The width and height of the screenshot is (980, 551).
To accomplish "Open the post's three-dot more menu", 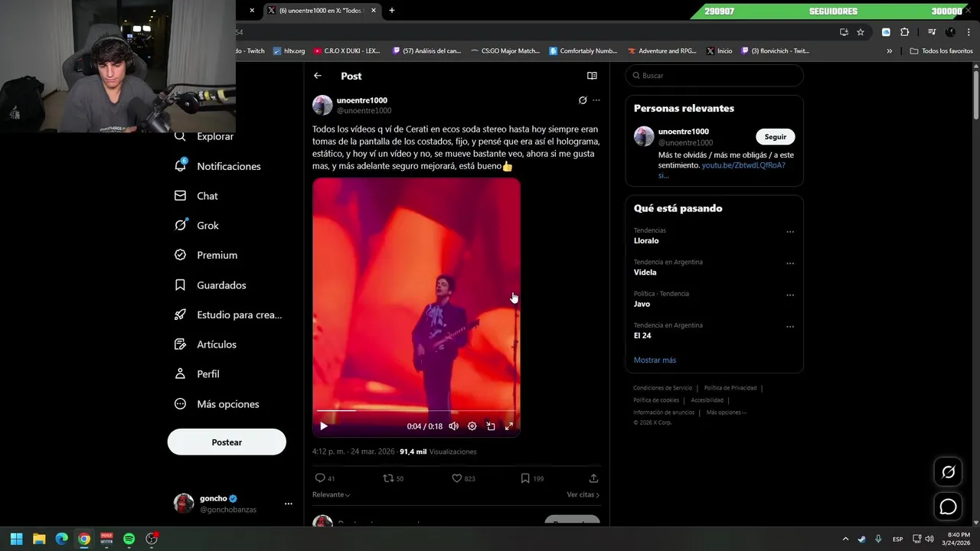I will click(596, 100).
